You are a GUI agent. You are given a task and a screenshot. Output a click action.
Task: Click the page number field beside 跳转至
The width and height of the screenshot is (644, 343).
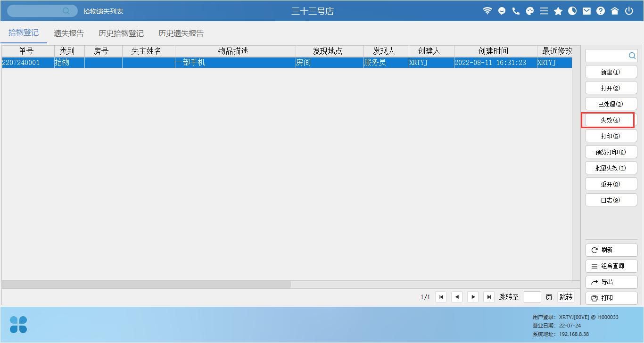click(x=532, y=297)
